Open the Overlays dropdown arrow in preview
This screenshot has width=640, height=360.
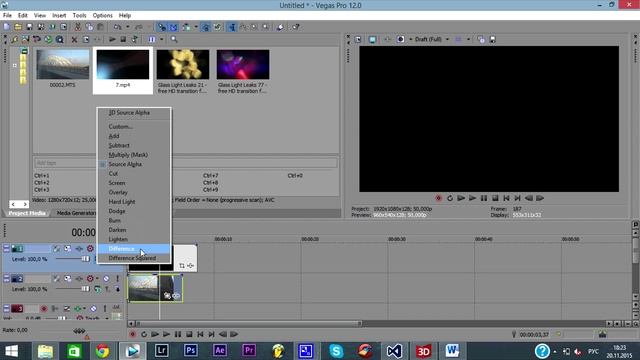point(469,40)
